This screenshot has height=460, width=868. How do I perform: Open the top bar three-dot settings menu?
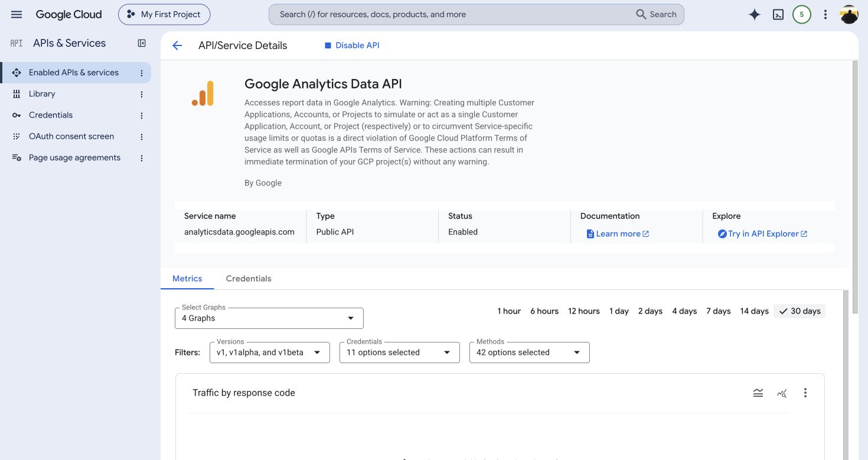825,15
